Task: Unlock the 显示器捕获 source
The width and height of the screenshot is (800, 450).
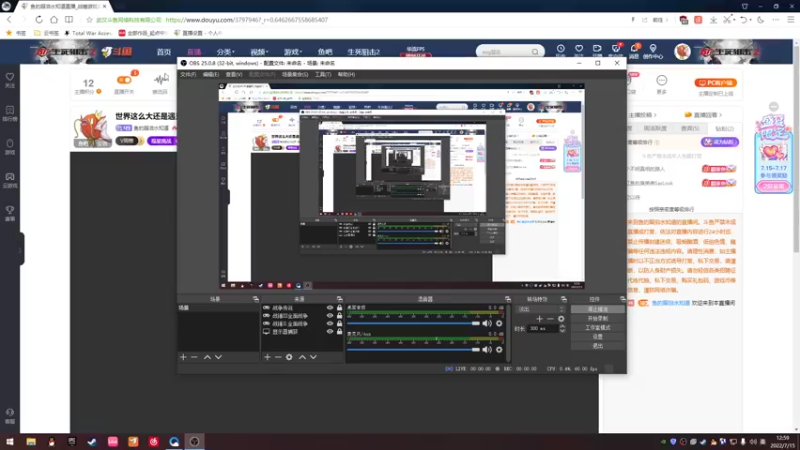Action: [x=339, y=332]
